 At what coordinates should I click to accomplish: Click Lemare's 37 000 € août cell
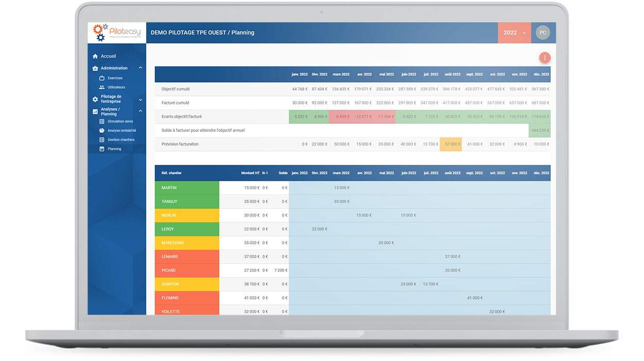pos(452,257)
